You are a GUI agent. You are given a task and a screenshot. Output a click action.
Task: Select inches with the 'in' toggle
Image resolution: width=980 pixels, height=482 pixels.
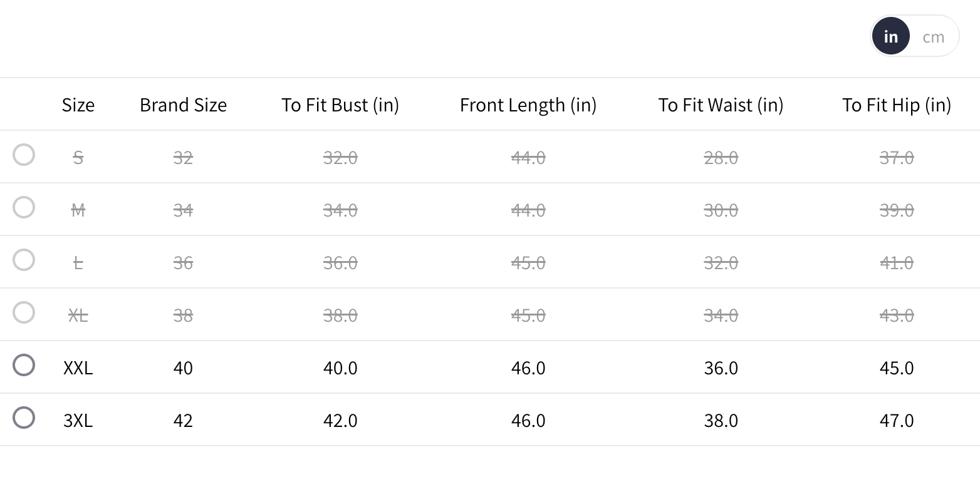tap(890, 37)
